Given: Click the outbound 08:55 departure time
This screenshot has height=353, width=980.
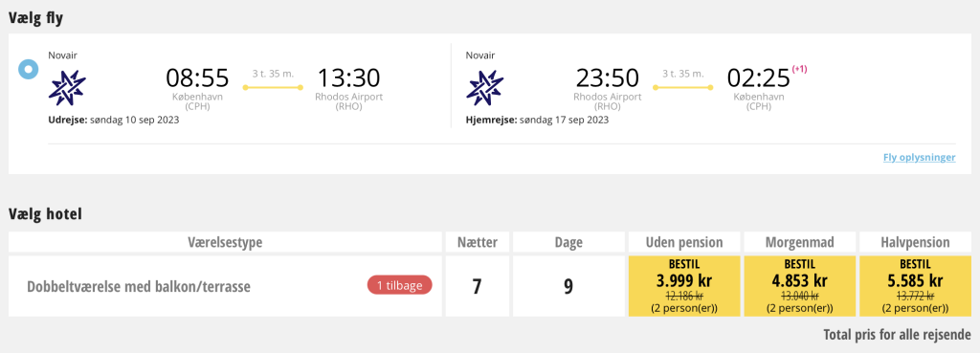Looking at the screenshot, I should [x=197, y=78].
